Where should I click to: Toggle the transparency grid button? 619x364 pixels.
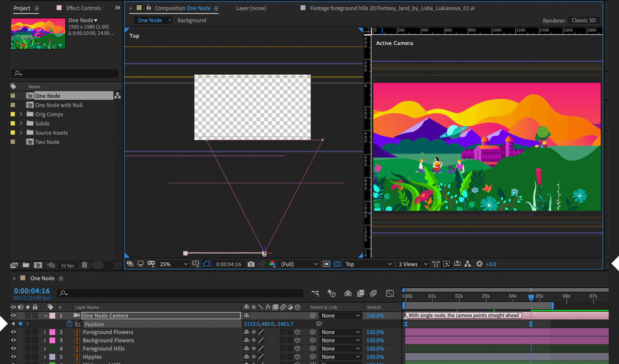point(337,264)
